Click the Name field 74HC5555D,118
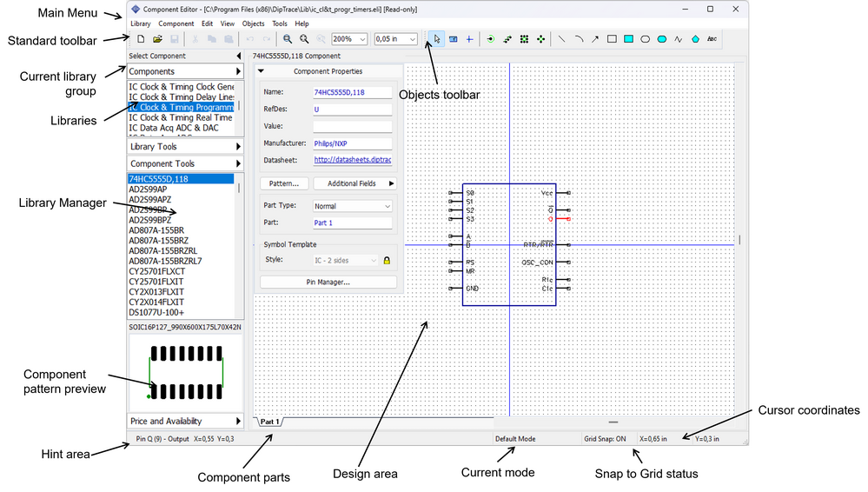Viewport: 868px width, 492px height. pyautogui.click(x=352, y=92)
